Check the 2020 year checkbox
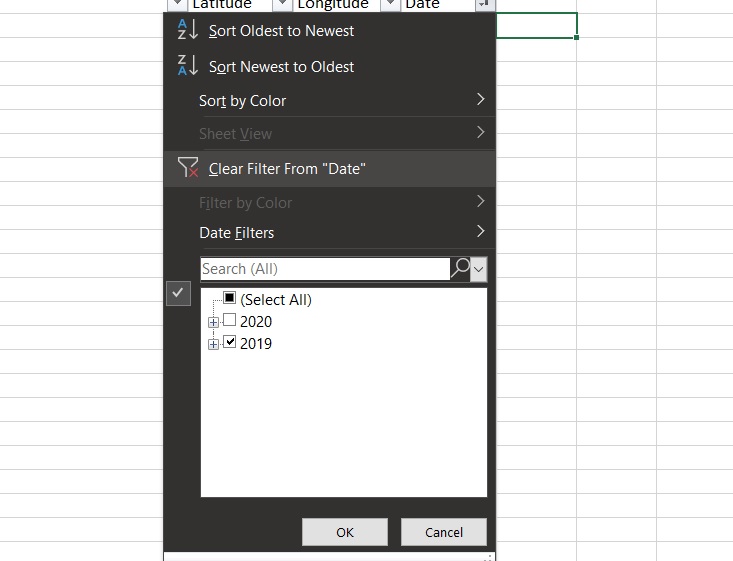Screen dimensions: 733x561 point(230,321)
